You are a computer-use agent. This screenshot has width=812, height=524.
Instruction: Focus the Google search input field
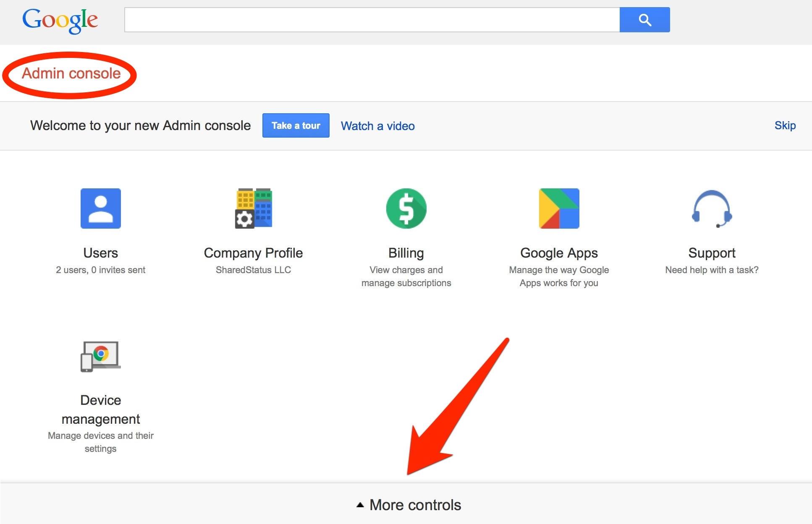pyautogui.click(x=372, y=20)
